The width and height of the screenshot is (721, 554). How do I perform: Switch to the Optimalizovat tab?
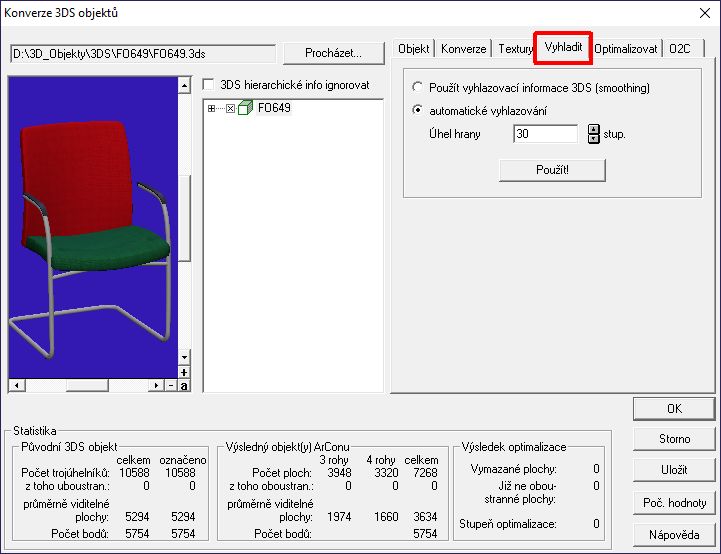click(x=626, y=48)
